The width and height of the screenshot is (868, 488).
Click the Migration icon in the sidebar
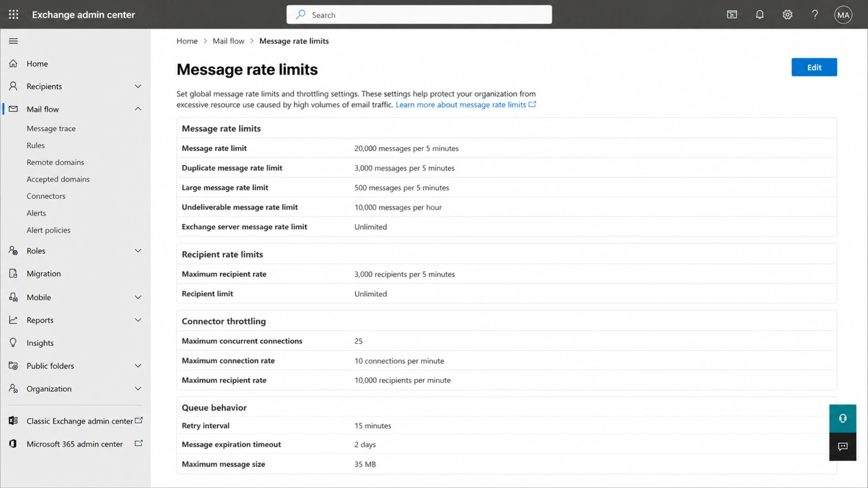tap(13, 273)
